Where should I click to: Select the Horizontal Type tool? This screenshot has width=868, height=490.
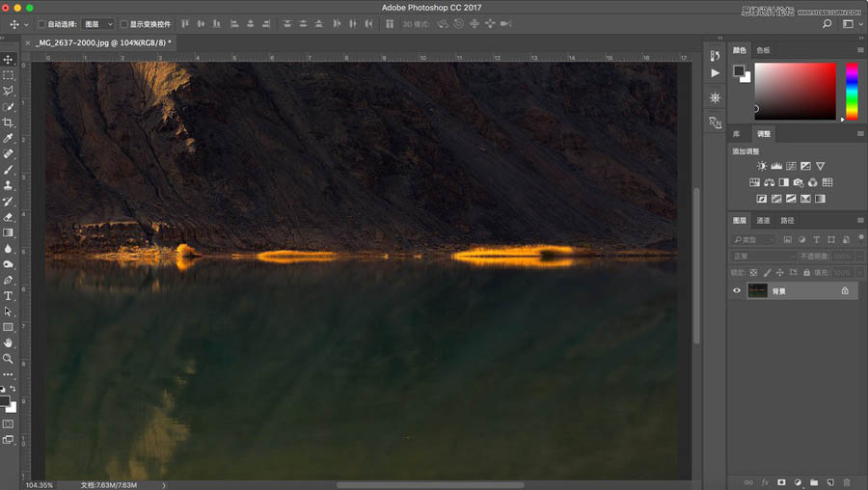pyautogui.click(x=9, y=296)
